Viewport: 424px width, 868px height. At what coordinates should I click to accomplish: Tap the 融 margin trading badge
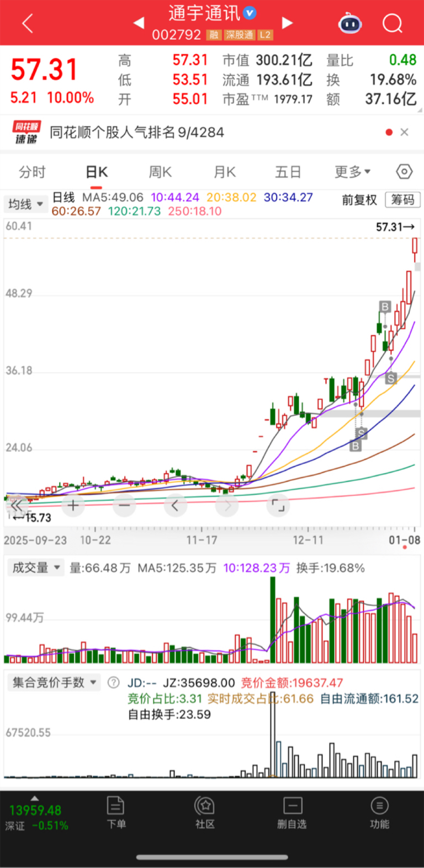(213, 35)
